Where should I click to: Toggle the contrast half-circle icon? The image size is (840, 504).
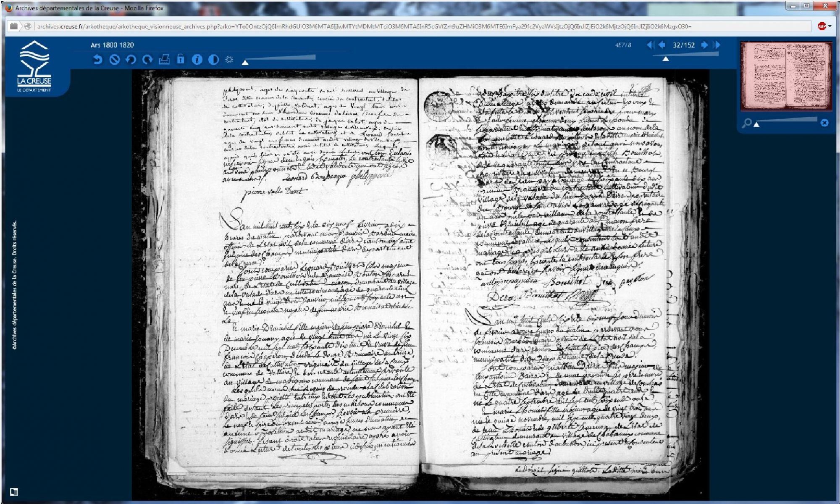click(x=213, y=60)
